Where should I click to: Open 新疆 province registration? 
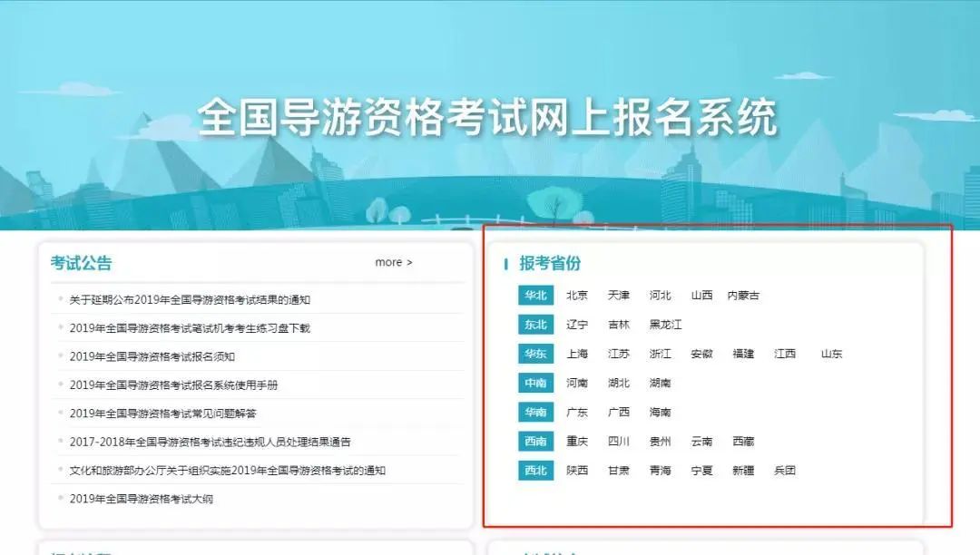[x=743, y=471]
